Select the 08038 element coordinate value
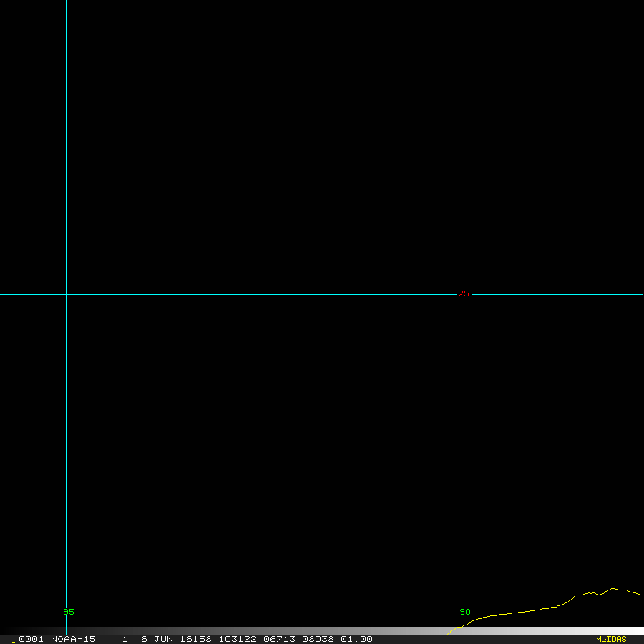Image resolution: width=644 pixels, height=644 pixels. 318,639
